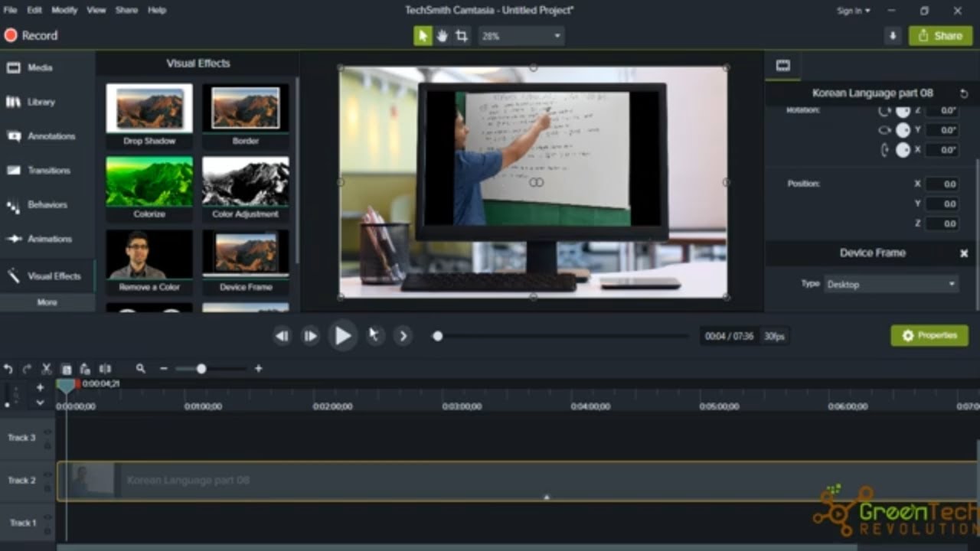Screen dimensions: 980x551
Task: Open the Behaviors tab
Action: click(47, 205)
